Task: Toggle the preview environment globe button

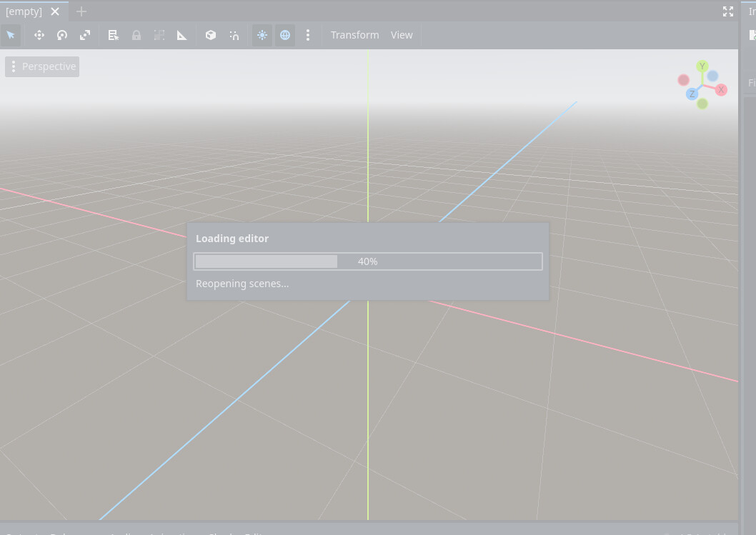Action: [x=285, y=35]
